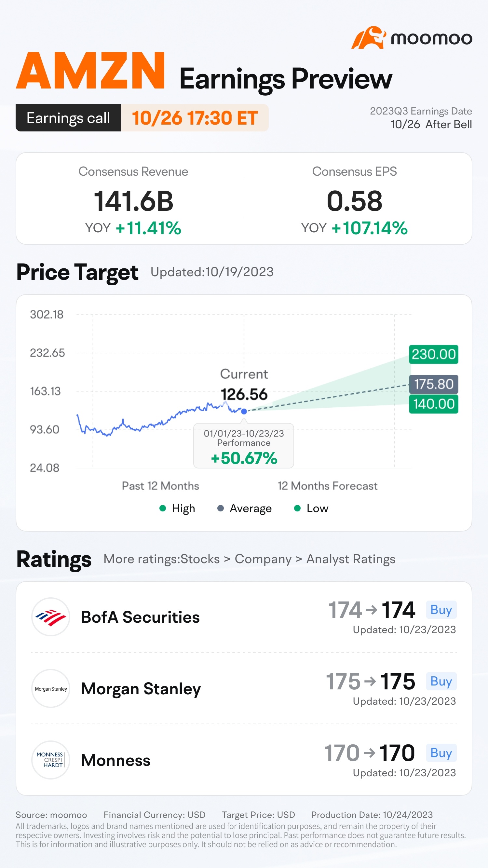
Task: Click the gray Average legend dot
Action: (220, 508)
